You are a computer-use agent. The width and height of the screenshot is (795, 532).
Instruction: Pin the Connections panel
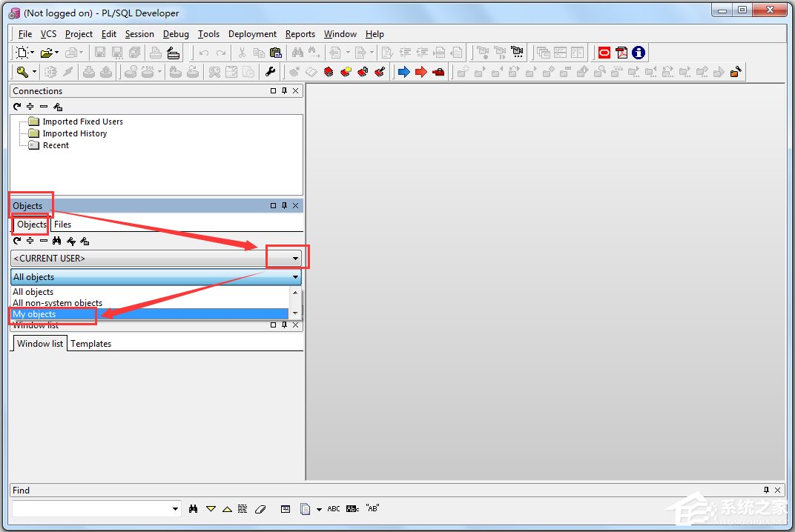(x=284, y=91)
